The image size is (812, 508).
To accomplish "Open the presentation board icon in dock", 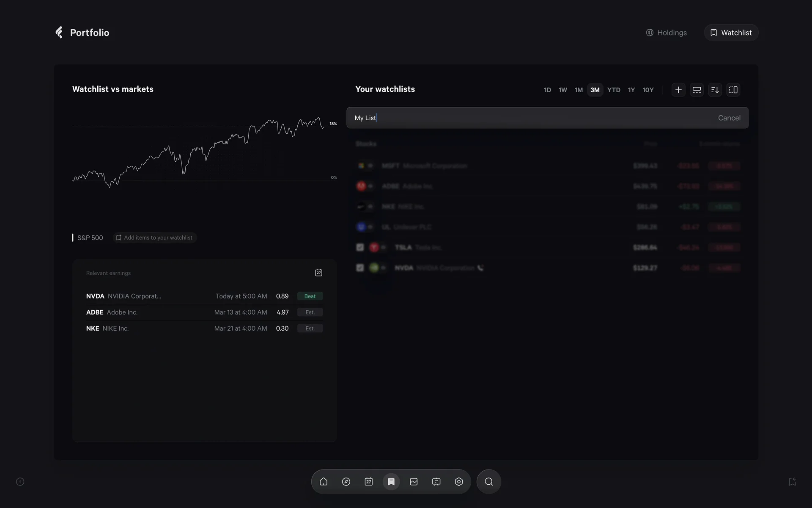I will [x=436, y=482].
